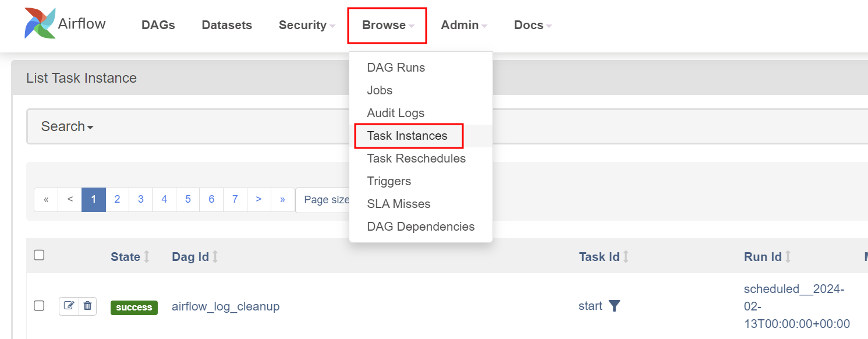Click the success state badge
This screenshot has width=868, height=339.
pyautogui.click(x=134, y=308)
